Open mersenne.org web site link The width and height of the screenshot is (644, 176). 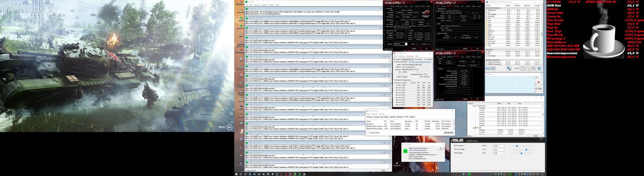(418, 150)
